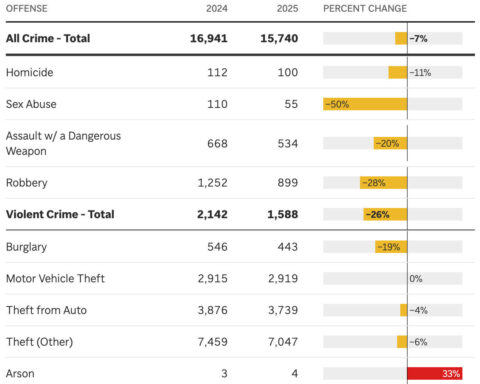Click the red Arson 33% bar
480x384 pixels.
click(435, 373)
